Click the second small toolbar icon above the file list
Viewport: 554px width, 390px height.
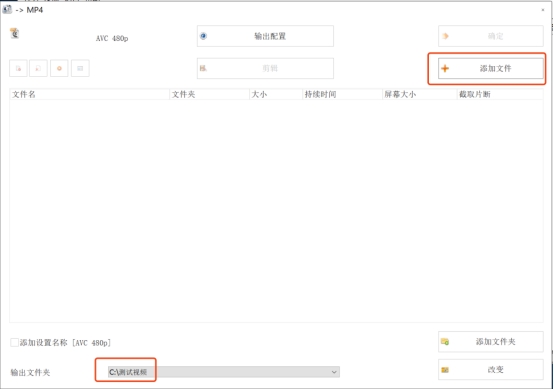coord(39,68)
